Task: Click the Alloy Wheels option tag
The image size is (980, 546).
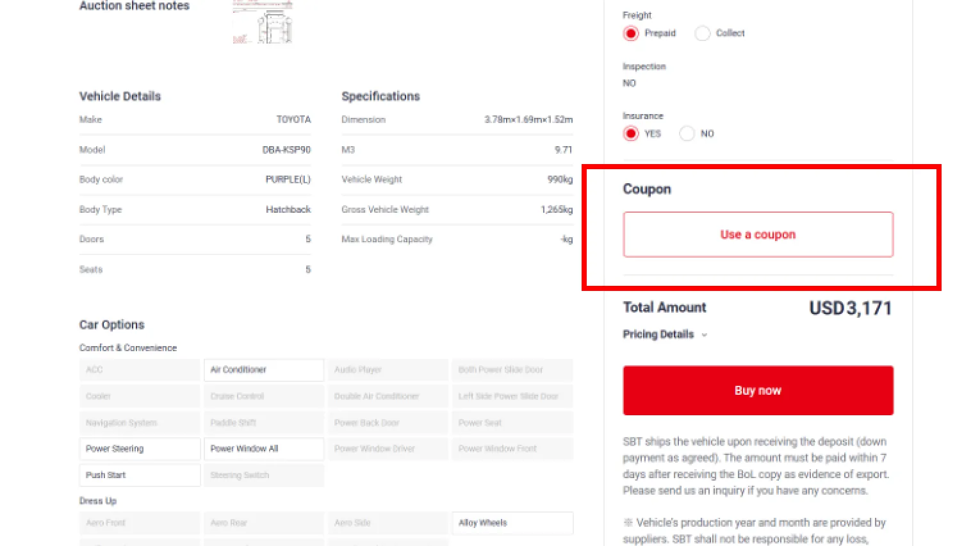Action: (512, 523)
